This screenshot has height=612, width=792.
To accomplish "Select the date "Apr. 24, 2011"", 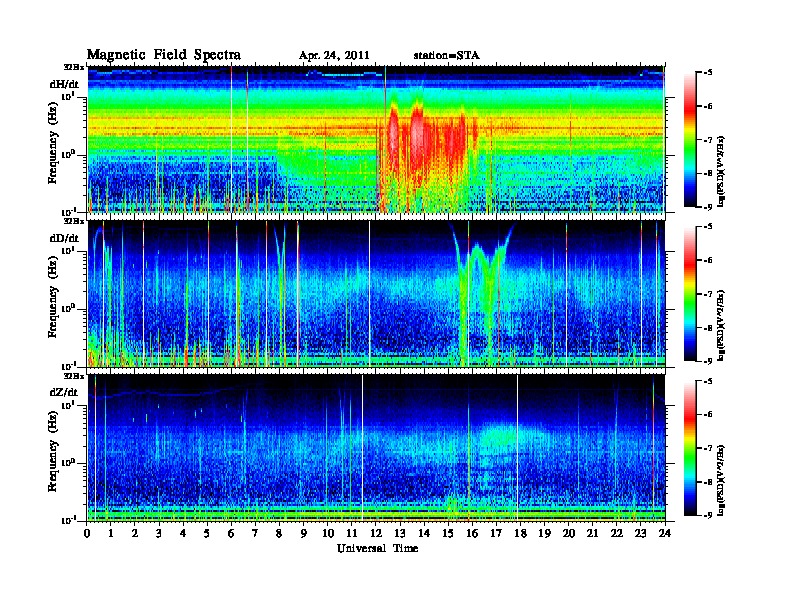I will [x=334, y=56].
